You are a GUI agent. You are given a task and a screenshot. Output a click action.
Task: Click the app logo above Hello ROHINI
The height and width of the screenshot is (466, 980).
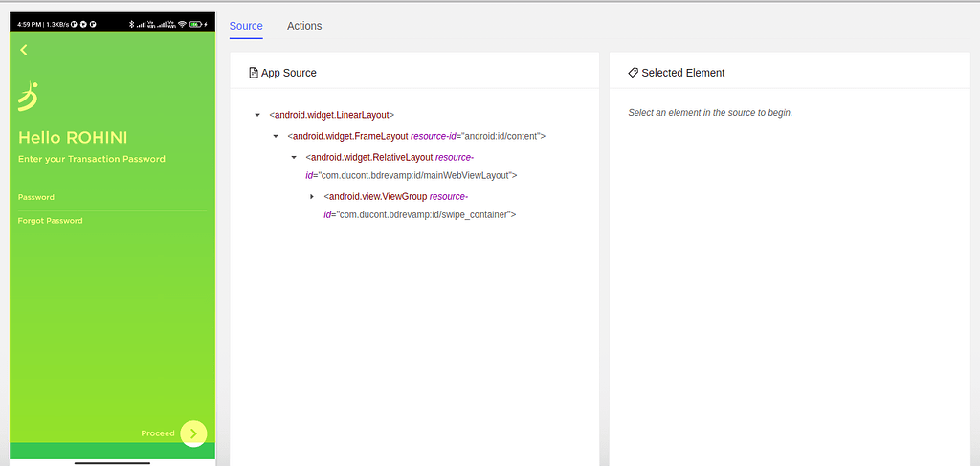point(30,98)
